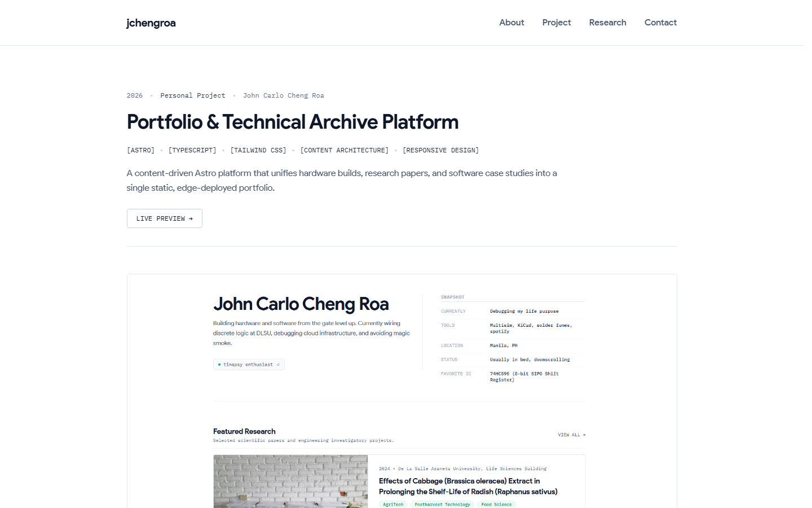Click the Personal Project label
Image resolution: width=812 pixels, height=508 pixels.
coord(193,95)
